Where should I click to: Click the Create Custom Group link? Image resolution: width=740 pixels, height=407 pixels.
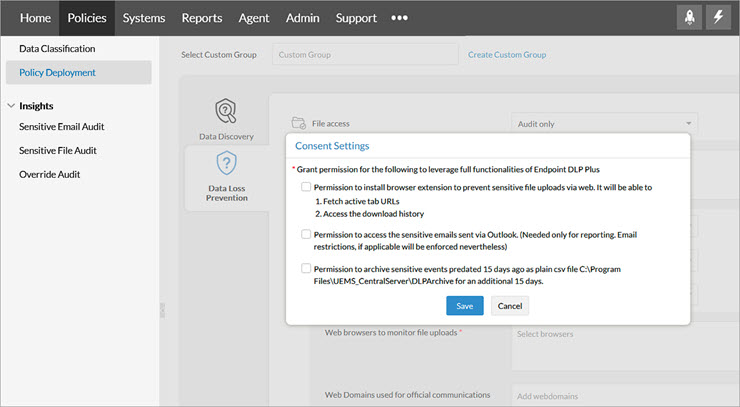(x=507, y=55)
